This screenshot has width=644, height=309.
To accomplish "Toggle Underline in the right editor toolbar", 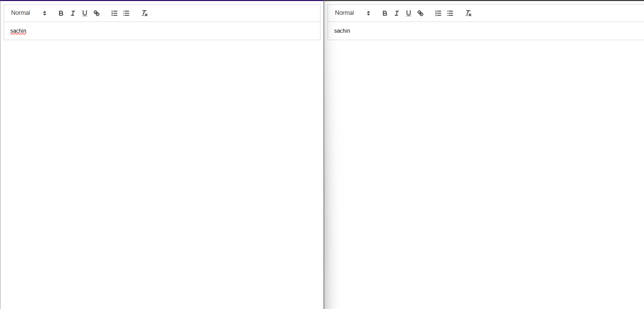I will click(409, 13).
